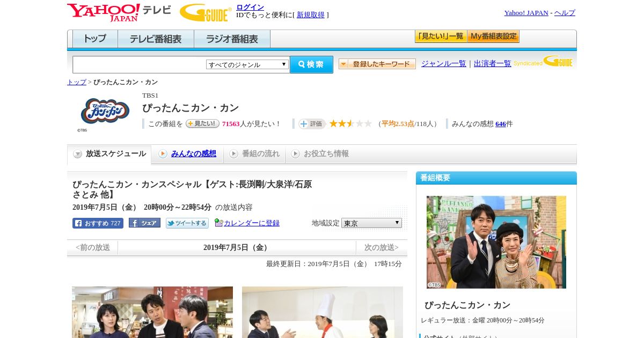The height and width of the screenshot is (338, 644).
Task: Click the arrow icon on 放送スケジュール tab
Action: click(x=78, y=154)
